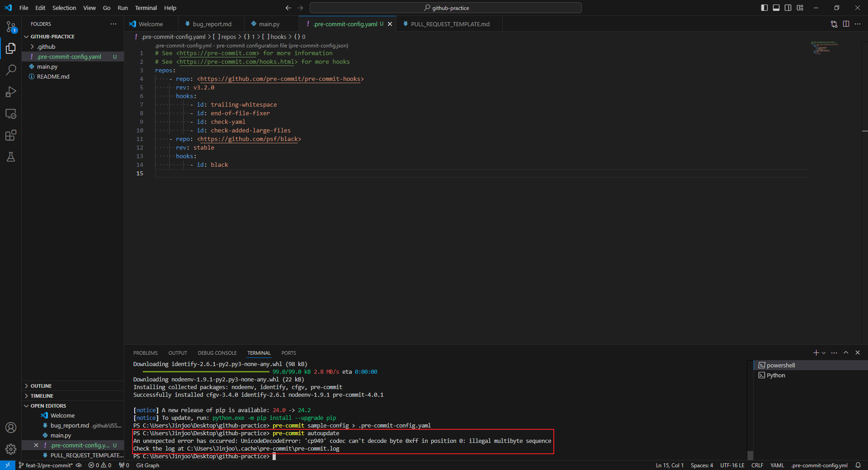Open the pre-commit-hooks GitHub repo link
Viewport: 868px width, 470px height.
[280, 79]
